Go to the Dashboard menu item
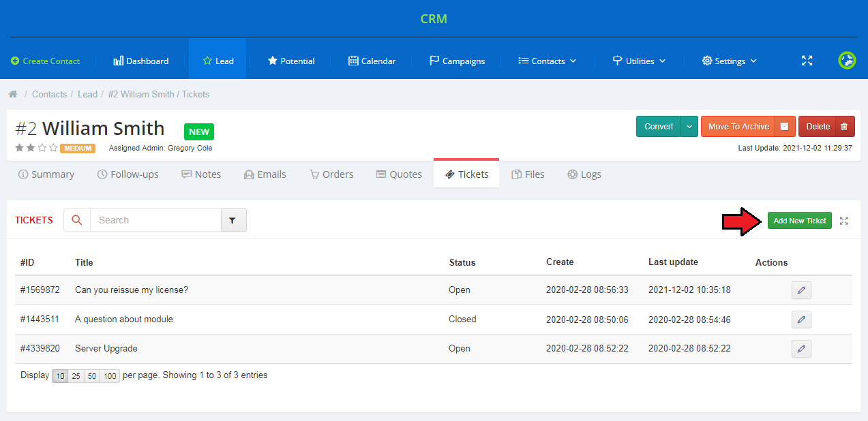The width and height of the screenshot is (868, 421). [x=141, y=61]
